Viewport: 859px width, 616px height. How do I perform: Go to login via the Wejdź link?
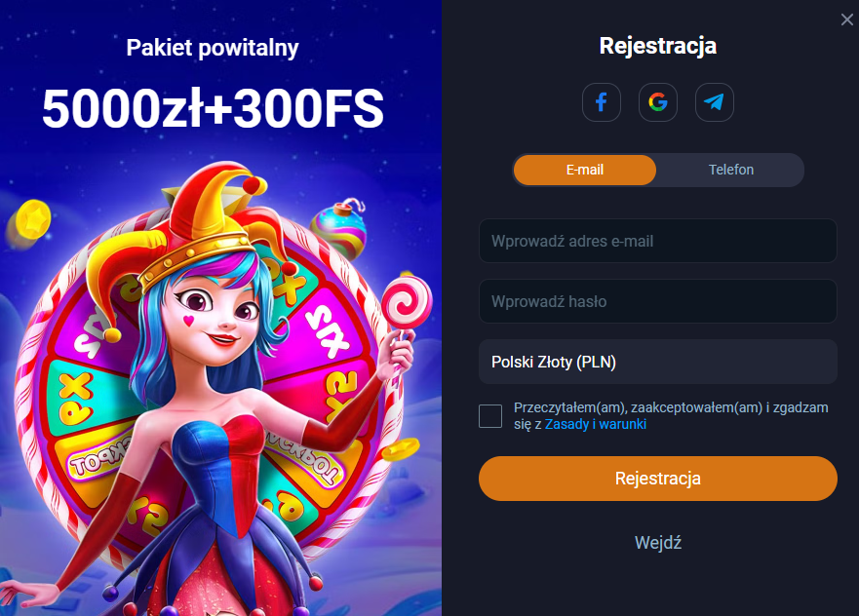(x=657, y=543)
